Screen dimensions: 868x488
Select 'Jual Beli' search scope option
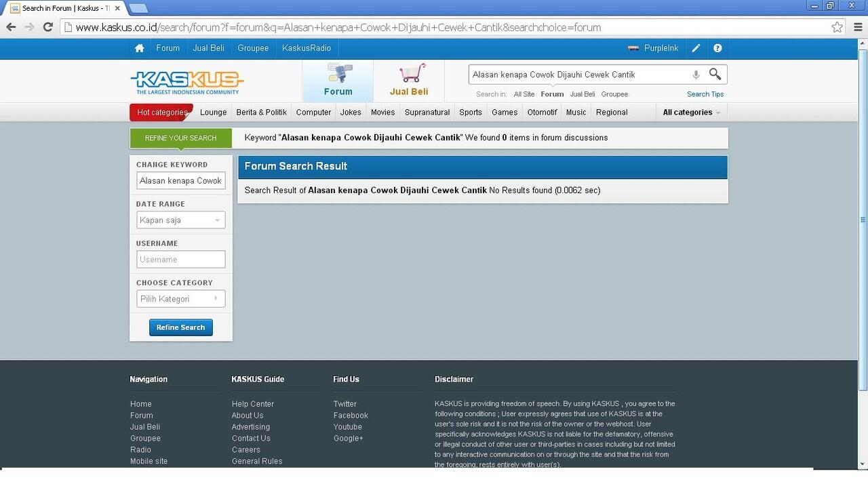tap(583, 94)
